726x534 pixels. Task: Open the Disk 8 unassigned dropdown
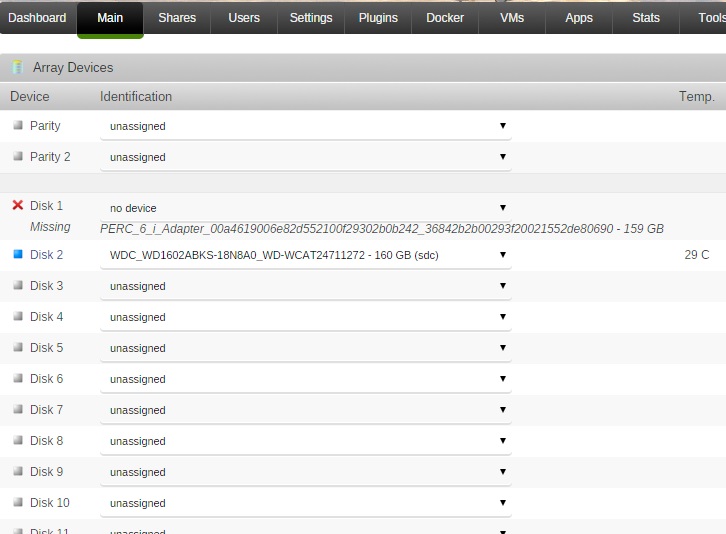click(306, 441)
